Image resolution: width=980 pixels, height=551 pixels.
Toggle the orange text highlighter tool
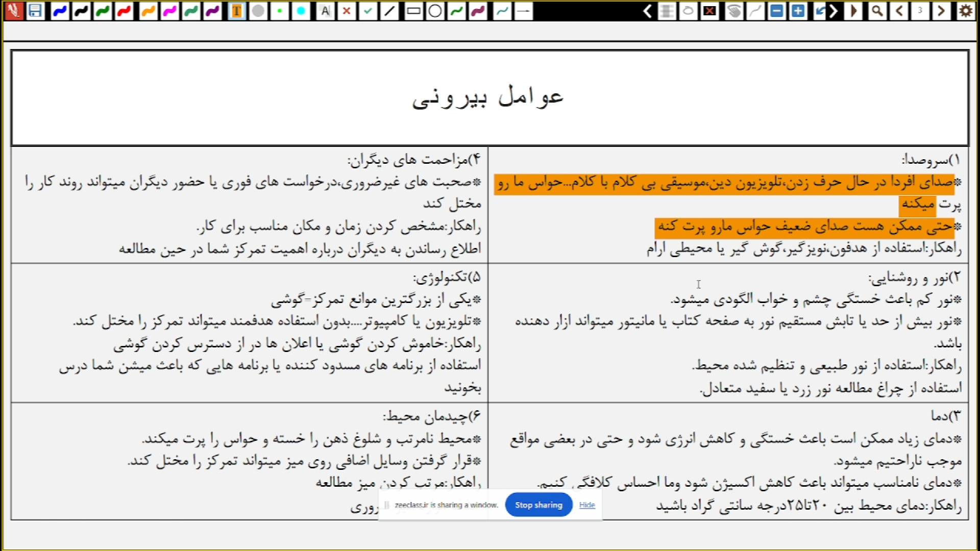pyautogui.click(x=237, y=11)
